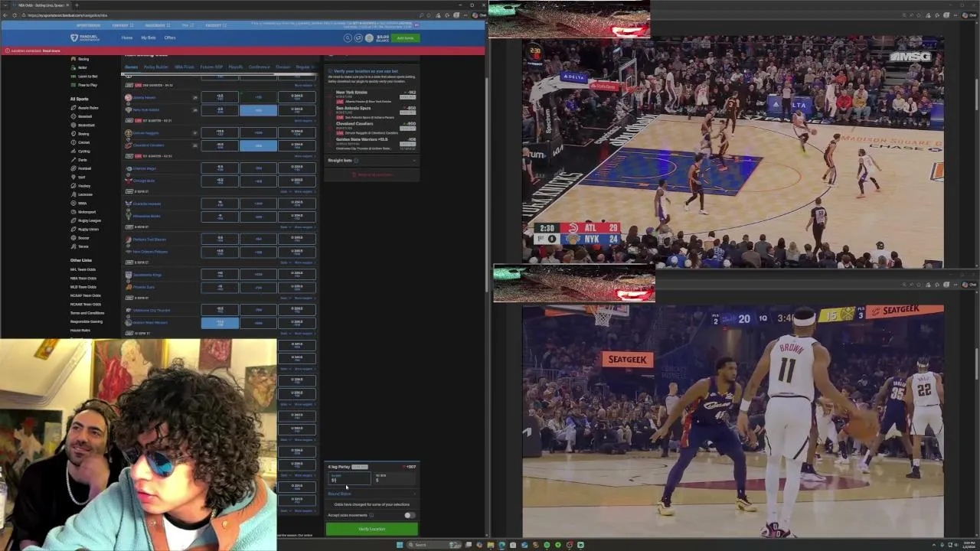Open the account avatar icon in header
980x551 pixels.
(x=369, y=37)
